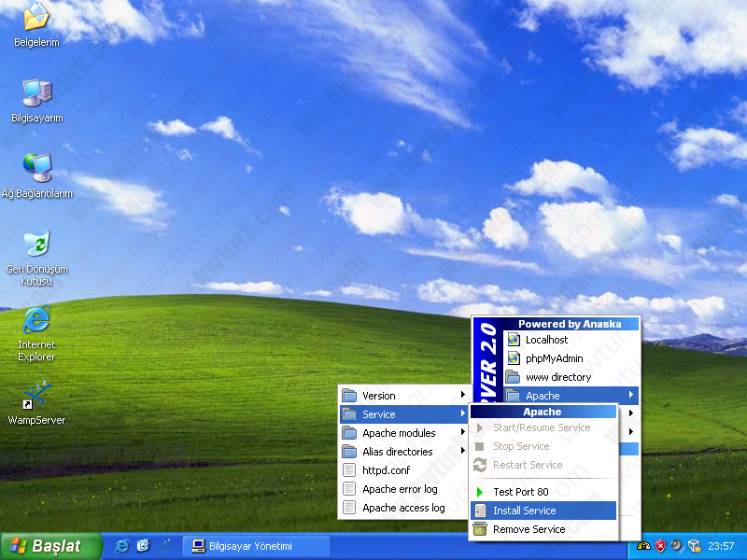Open the Belgelerim desktop folder icon
Viewport: 747px width, 560px height.
click(36, 17)
